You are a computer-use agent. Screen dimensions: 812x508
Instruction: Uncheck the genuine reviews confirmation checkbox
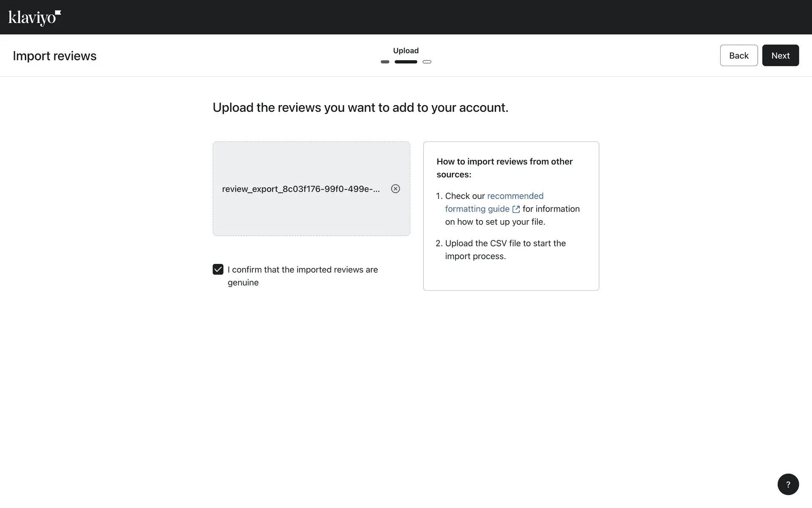218,270
